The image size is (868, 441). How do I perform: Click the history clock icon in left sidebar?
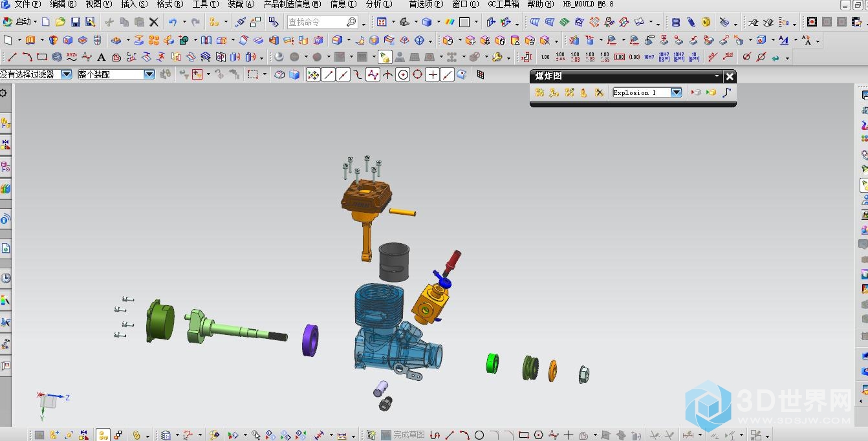6,278
